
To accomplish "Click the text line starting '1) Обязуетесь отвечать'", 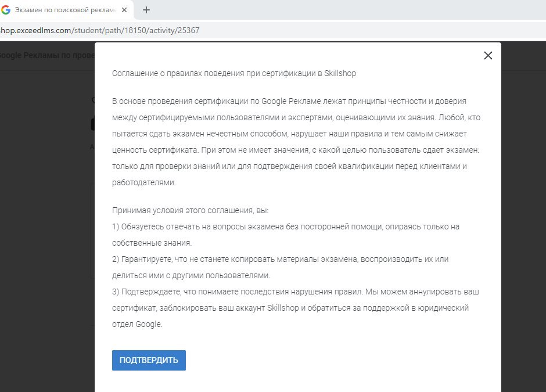I will 286,226.
